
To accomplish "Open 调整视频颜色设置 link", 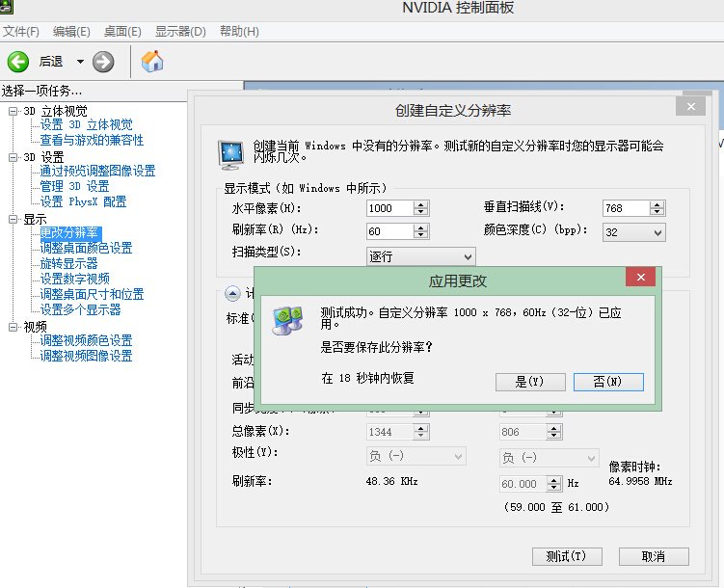I will click(86, 340).
